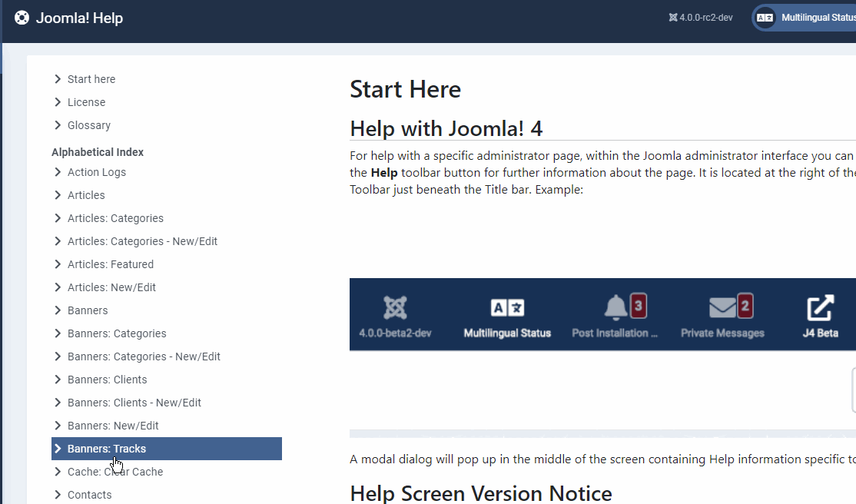Screen dimensions: 856x504
Task: Click the Post Installation bell icon
Action: point(615,307)
